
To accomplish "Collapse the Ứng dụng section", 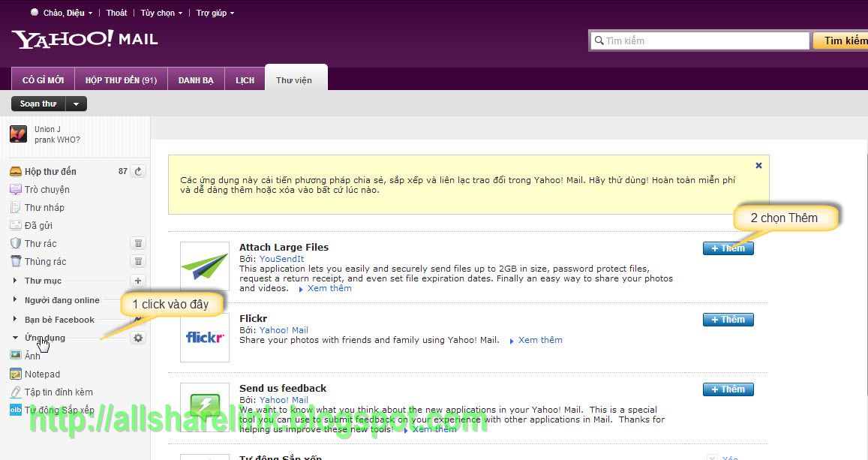I will [15, 337].
